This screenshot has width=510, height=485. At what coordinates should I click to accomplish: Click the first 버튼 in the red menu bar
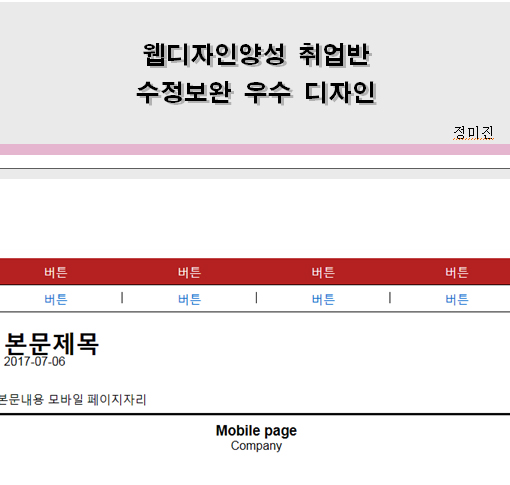(56, 272)
